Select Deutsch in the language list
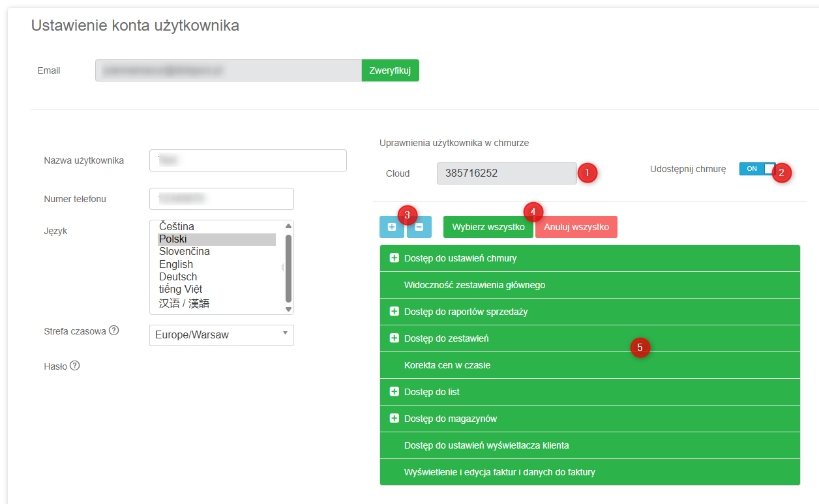This screenshot has width=819, height=504. coord(178,276)
